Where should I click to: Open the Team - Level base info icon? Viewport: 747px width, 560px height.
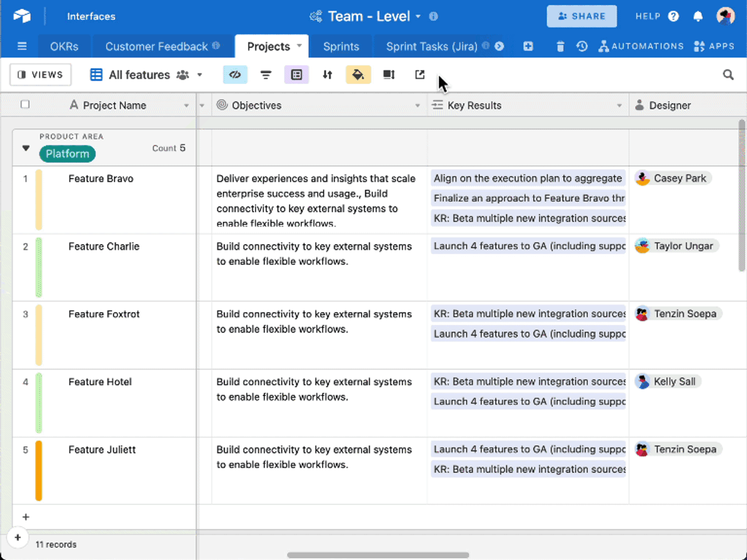tap(433, 16)
